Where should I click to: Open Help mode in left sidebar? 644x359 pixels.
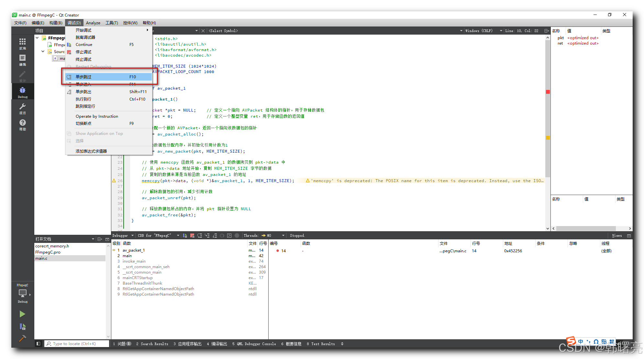[x=22, y=124]
